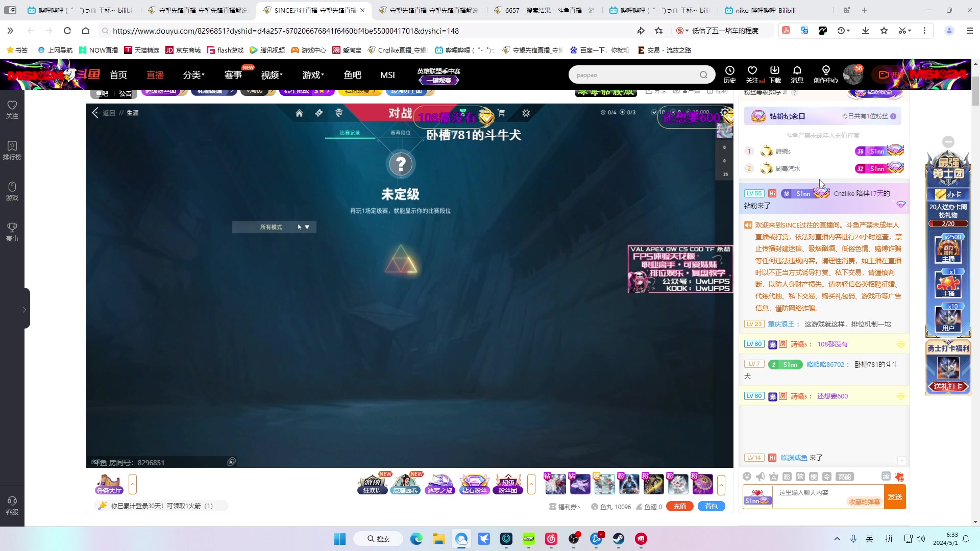Click the 历史 history clock icon
The height and width of the screenshot is (551, 980).
(x=730, y=74)
